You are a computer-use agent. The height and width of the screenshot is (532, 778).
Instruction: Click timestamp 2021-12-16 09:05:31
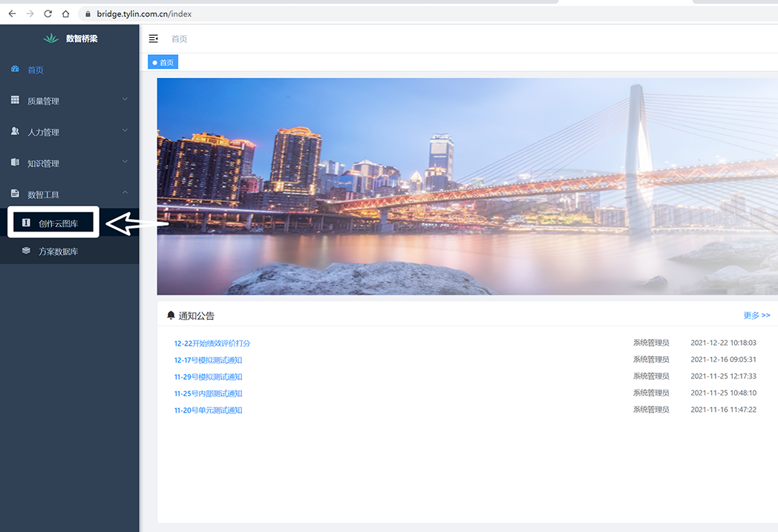click(x=723, y=359)
